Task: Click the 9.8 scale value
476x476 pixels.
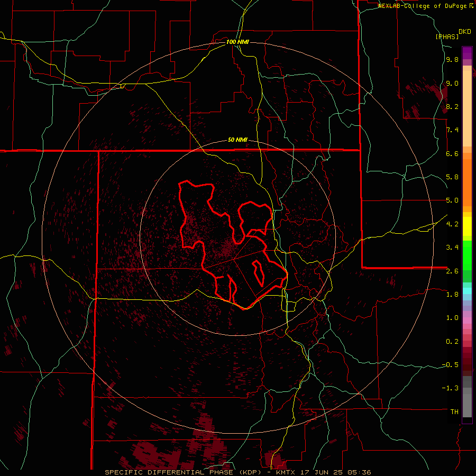Action: pyautogui.click(x=452, y=60)
